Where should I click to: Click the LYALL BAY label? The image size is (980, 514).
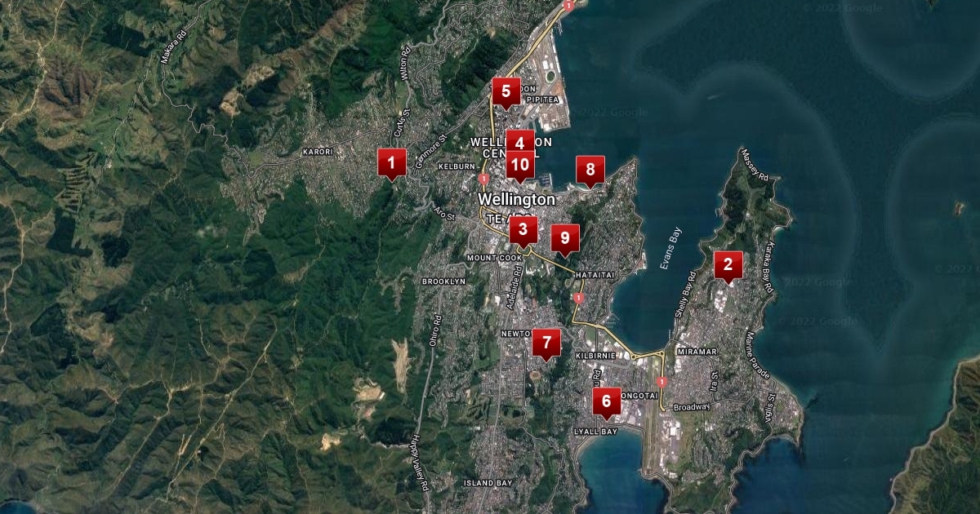(x=595, y=430)
